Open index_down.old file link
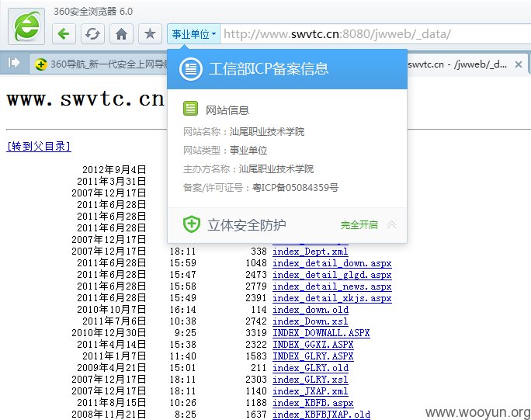531x420 pixels. coord(311,310)
